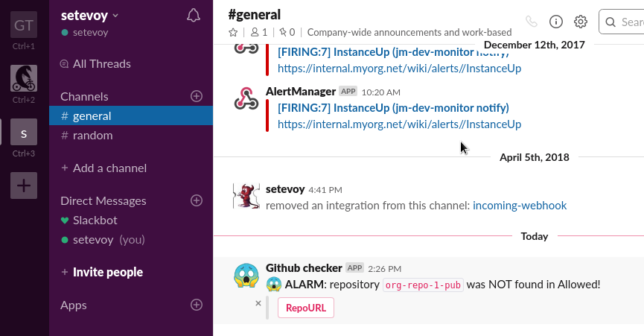
Task: Open incoming-webhook link
Action: click(x=520, y=206)
